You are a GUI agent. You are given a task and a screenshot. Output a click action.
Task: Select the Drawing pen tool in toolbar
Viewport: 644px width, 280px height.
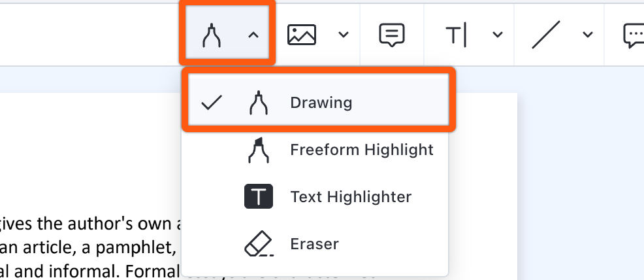212,35
